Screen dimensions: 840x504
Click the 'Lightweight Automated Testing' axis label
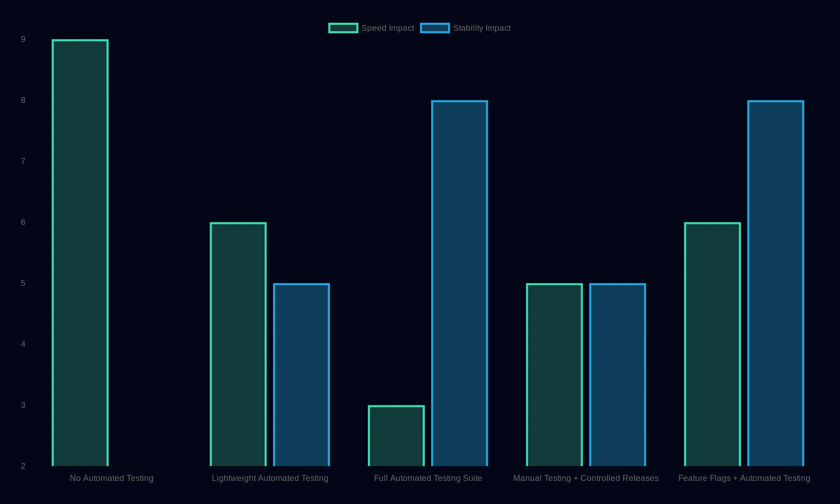pos(270,478)
